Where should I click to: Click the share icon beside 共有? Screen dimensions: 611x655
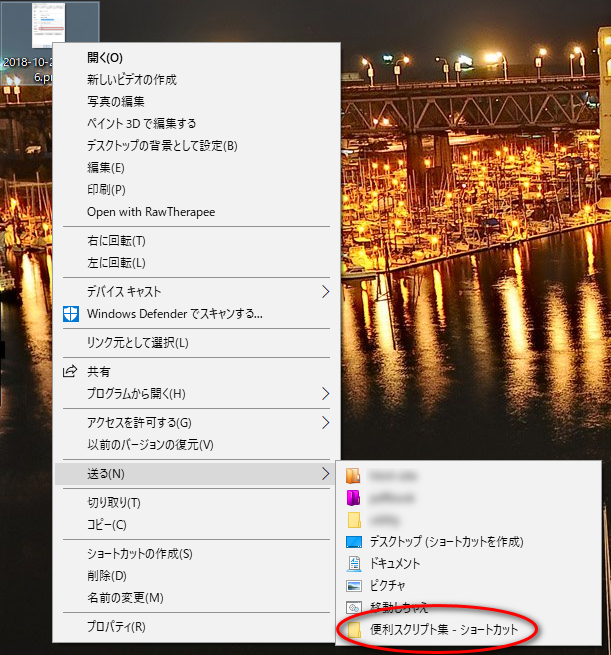pos(70,371)
